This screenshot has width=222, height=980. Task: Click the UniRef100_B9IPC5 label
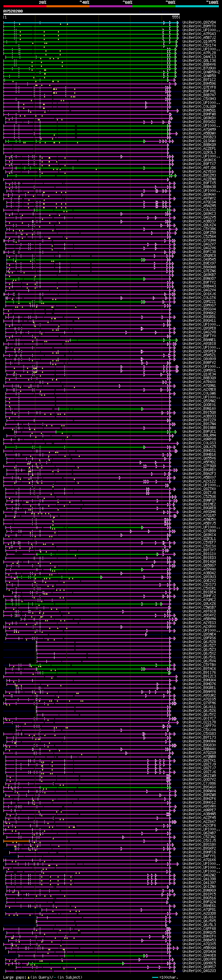click(199, 894)
